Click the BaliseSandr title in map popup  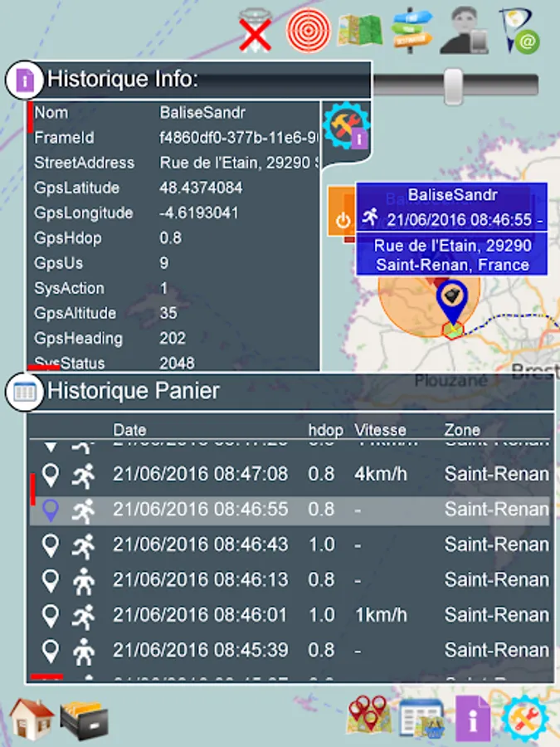tap(452, 195)
